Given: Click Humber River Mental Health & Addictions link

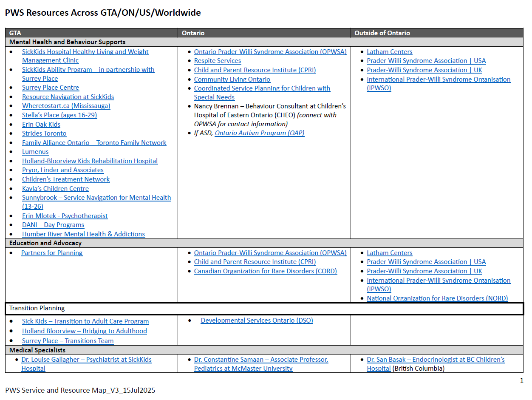Looking at the screenshot, I should pos(83,234).
